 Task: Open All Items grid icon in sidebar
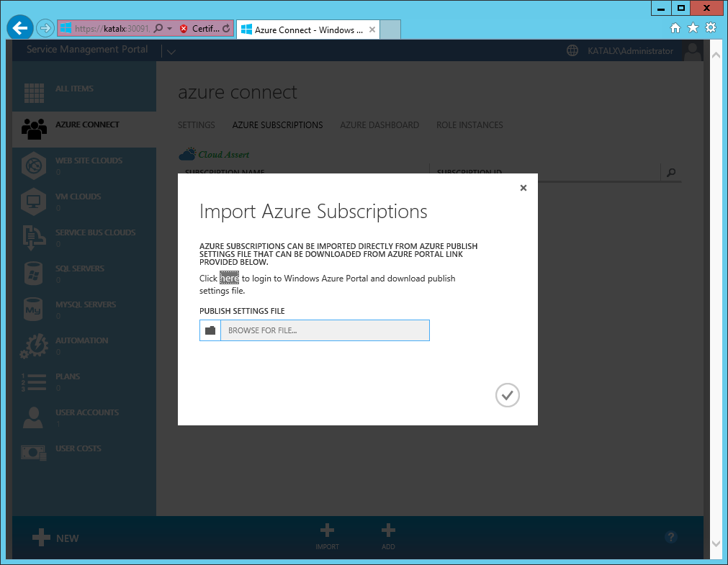coord(34,93)
